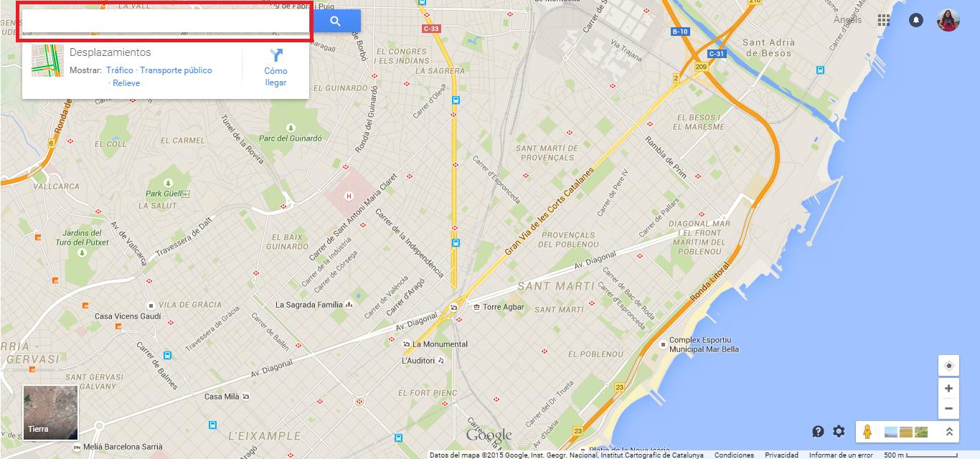Click the map search input field
Viewport: 980px width, 459px height.
[x=166, y=21]
